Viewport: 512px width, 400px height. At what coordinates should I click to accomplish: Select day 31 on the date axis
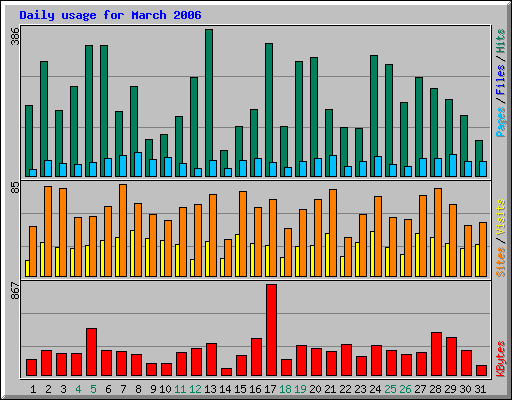480,389
